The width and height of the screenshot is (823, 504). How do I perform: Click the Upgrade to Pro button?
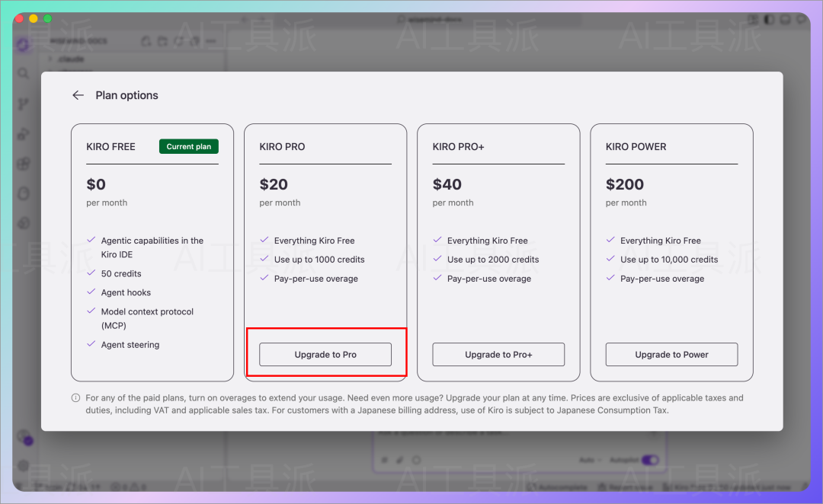325,355
